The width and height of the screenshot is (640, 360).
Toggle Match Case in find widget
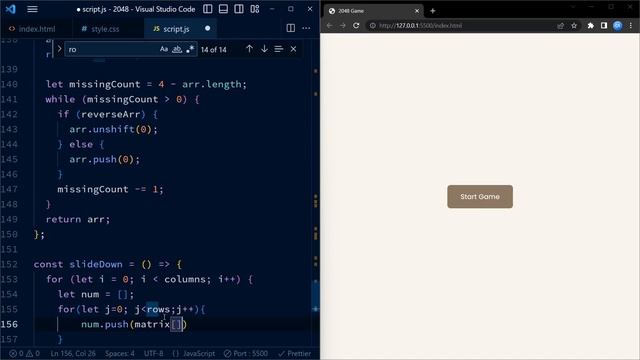click(x=164, y=49)
